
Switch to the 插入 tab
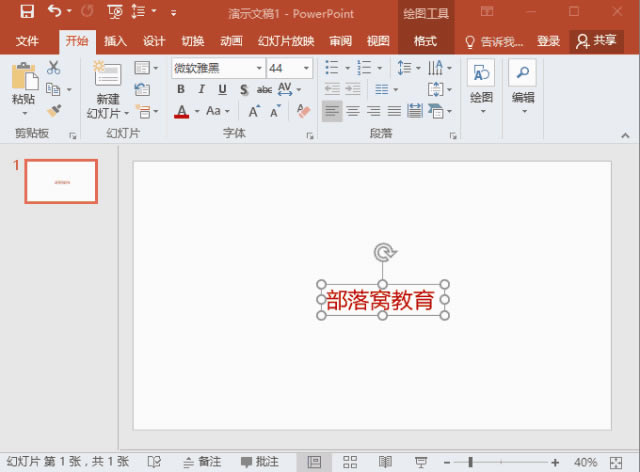click(115, 41)
